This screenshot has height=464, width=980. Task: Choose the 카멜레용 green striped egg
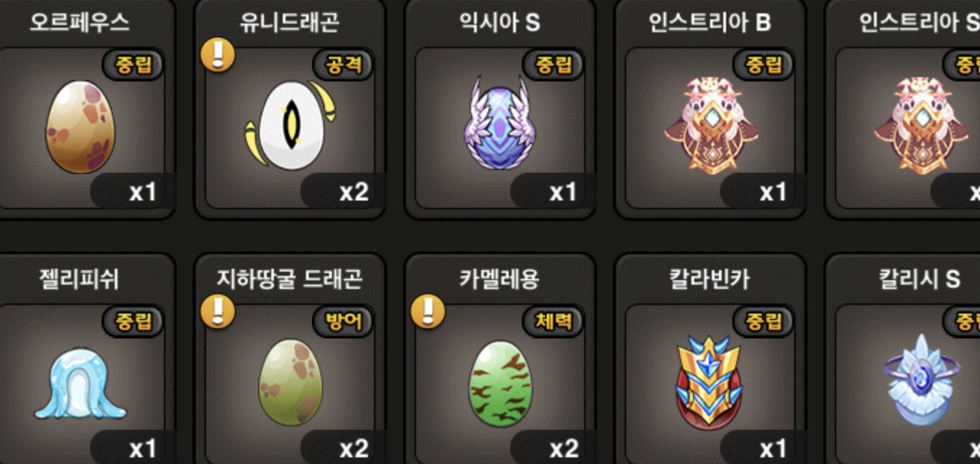(501, 383)
